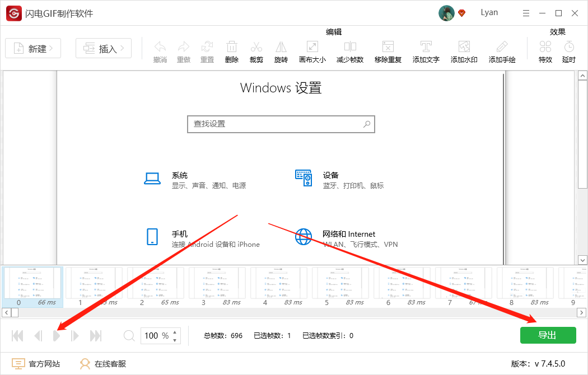Open Canvas Size (画布大小) tool
The image size is (588, 375).
[312, 51]
